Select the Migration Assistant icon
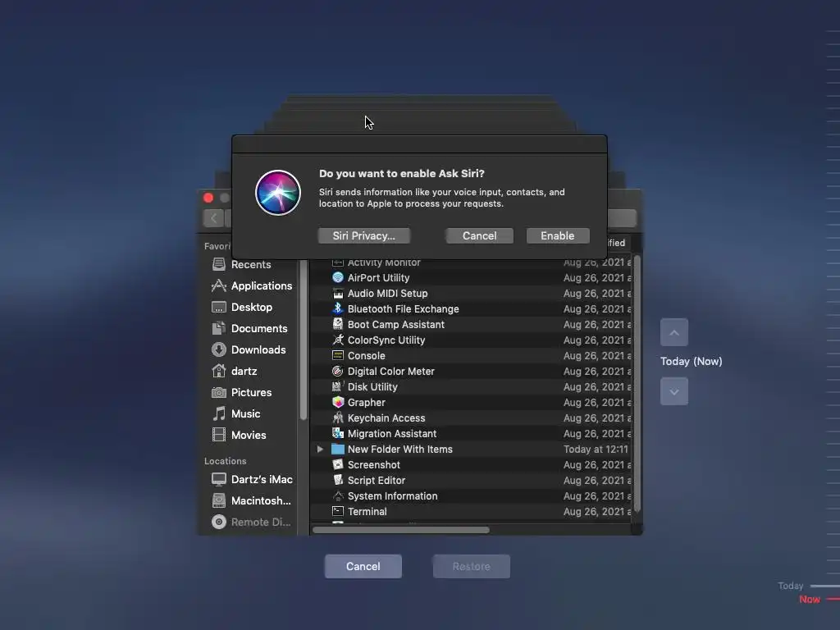Screen dimensions: 840x630 pyautogui.click(x=337, y=433)
